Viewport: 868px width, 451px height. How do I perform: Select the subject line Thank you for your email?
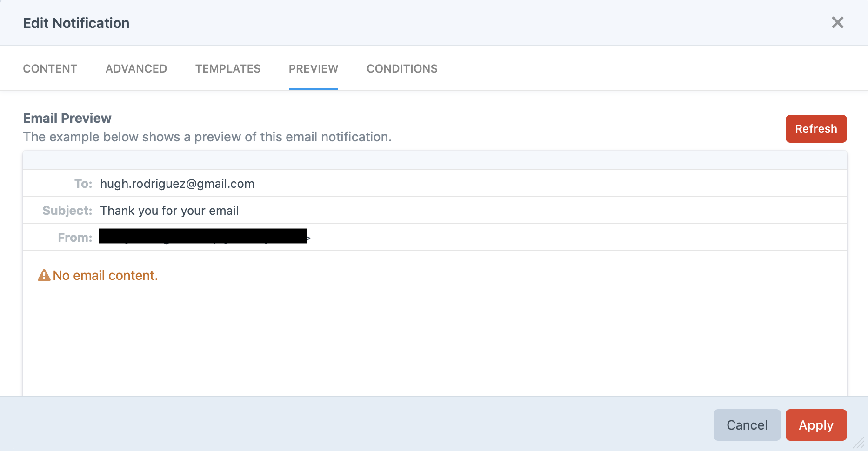coord(169,210)
